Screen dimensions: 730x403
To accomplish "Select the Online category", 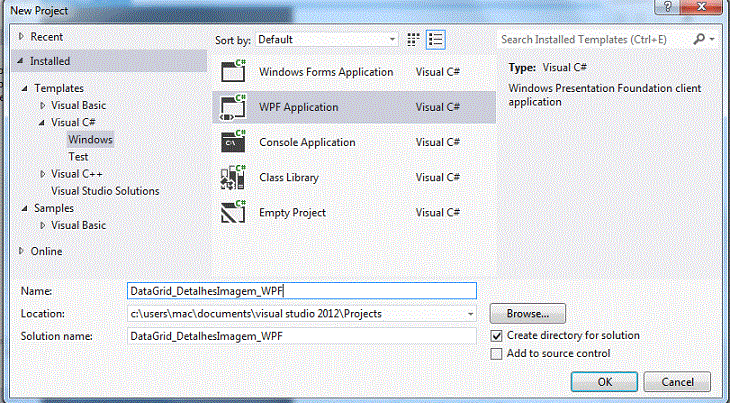I will pyautogui.click(x=47, y=251).
